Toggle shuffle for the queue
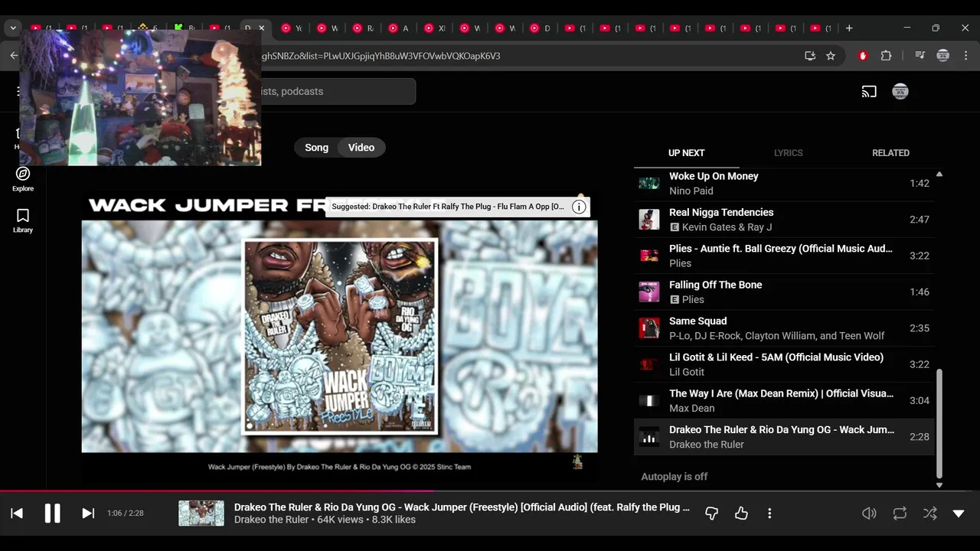This screenshot has width=980, height=551. (x=929, y=514)
